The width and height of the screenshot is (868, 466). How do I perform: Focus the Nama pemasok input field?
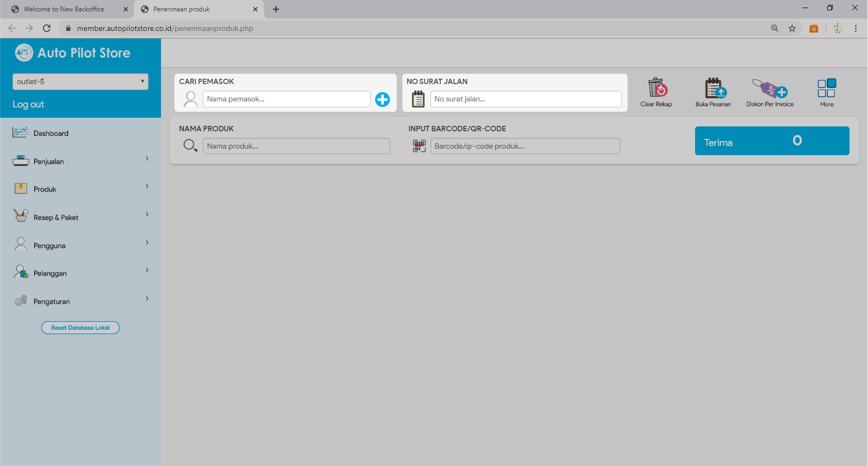286,99
